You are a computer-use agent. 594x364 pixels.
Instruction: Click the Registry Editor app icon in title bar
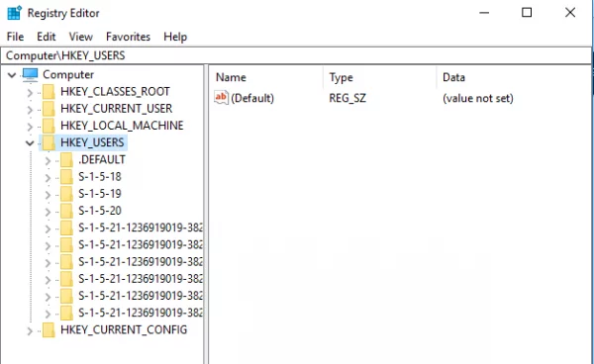click(15, 13)
